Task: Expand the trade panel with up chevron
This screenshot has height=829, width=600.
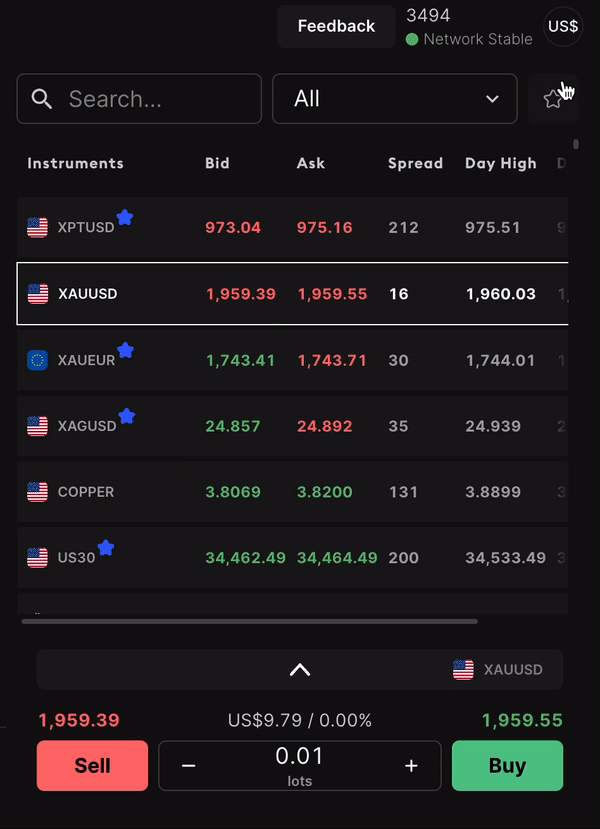Action: tap(300, 670)
